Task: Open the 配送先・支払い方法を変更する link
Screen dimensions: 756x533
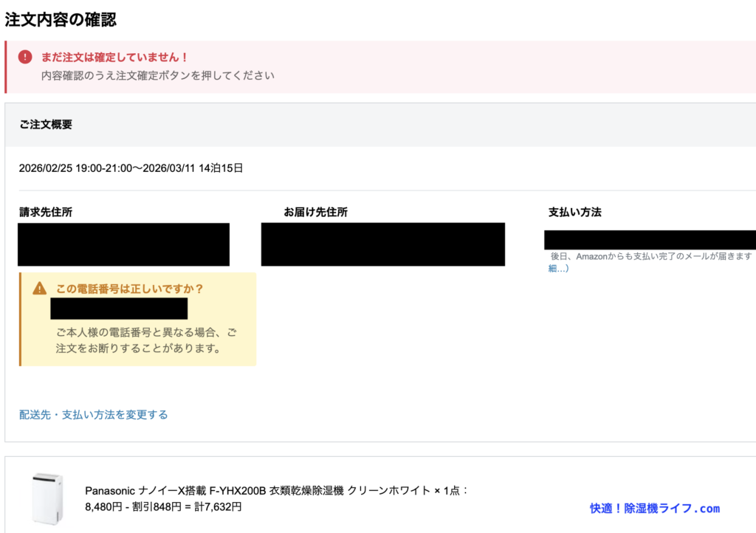Action: 94,415
